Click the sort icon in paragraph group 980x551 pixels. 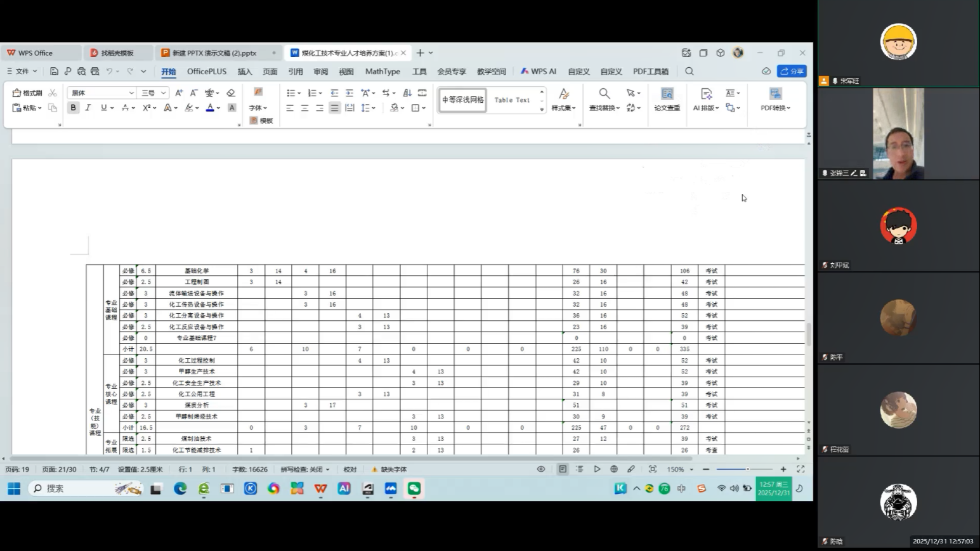point(407,93)
